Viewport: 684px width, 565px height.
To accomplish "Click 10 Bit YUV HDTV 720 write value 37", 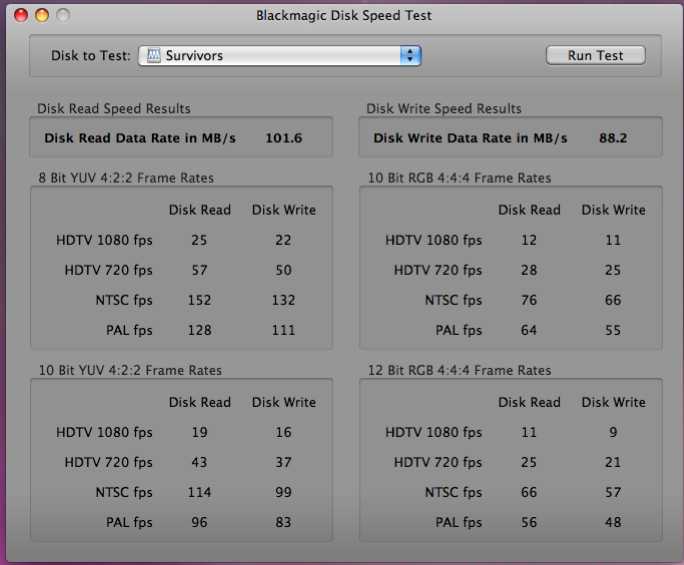I will tap(283, 462).
